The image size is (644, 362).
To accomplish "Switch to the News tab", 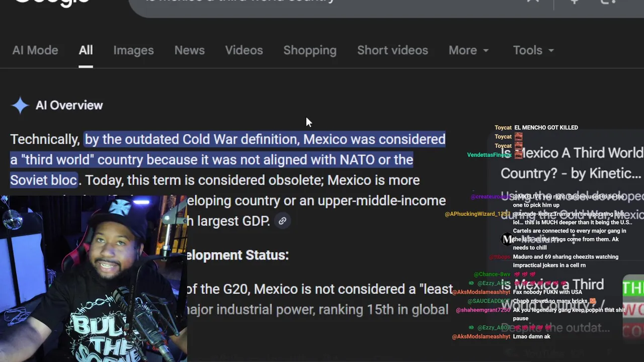I will pos(189,50).
